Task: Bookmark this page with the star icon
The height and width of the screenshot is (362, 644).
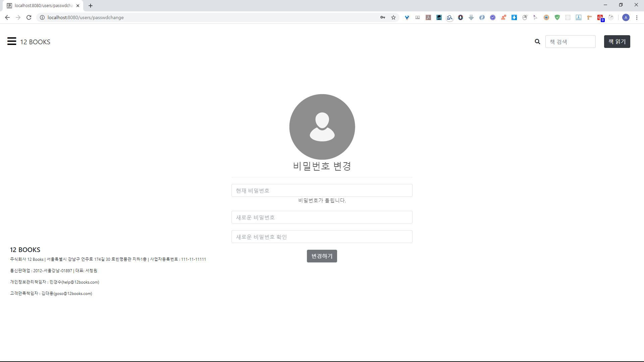Action: click(x=393, y=17)
